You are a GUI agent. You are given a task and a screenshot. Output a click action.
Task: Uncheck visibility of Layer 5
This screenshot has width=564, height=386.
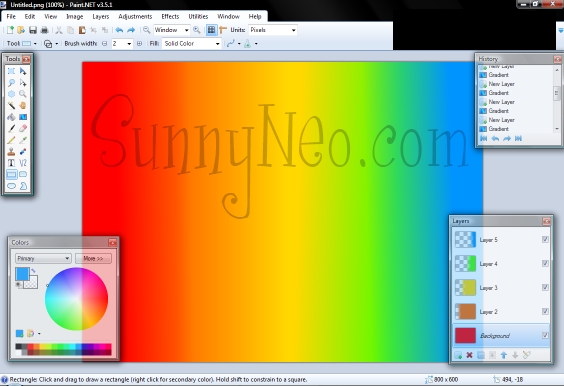[x=545, y=240]
